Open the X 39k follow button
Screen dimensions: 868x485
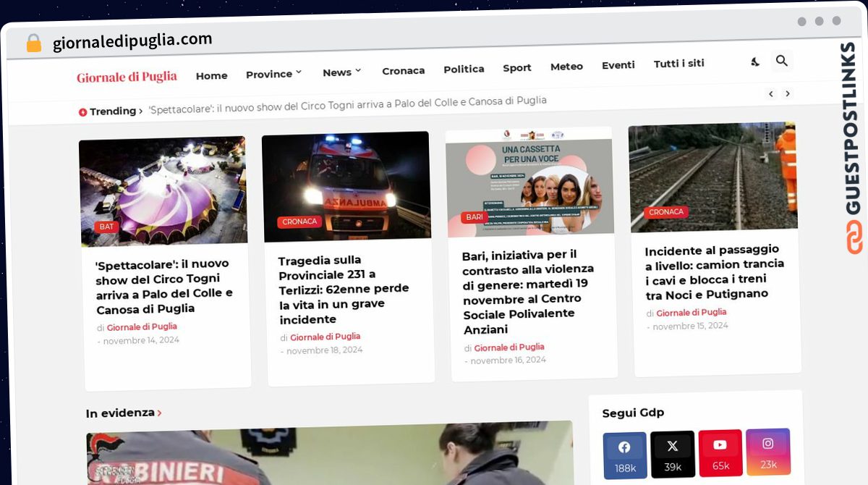coord(672,454)
